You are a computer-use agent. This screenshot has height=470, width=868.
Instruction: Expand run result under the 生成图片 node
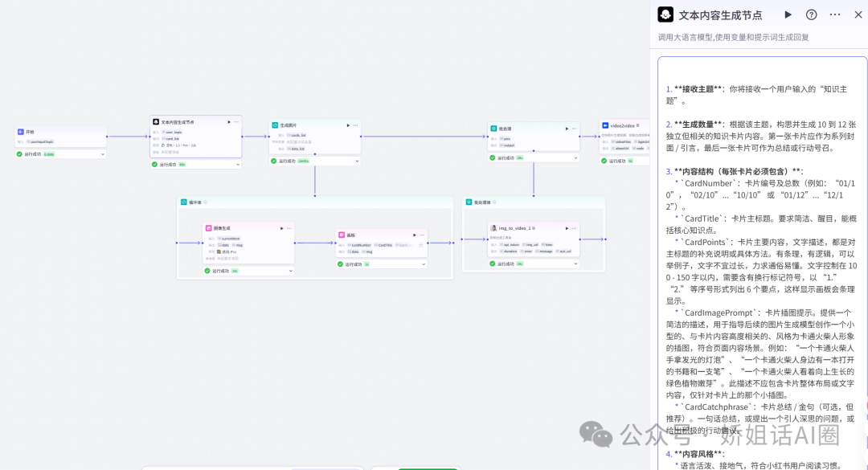pyautogui.click(x=357, y=161)
